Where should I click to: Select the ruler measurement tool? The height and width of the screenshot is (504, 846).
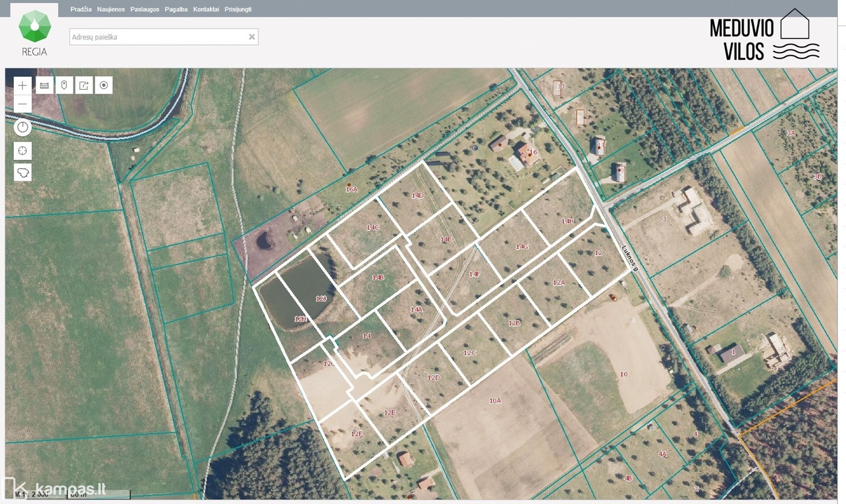[x=45, y=85]
